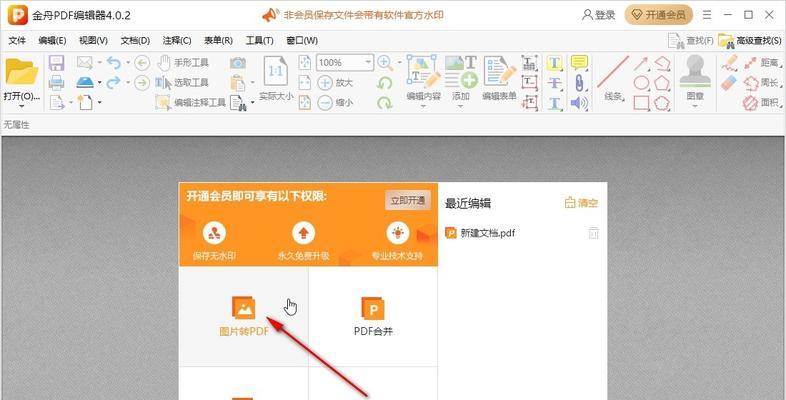The image size is (786, 400).
Task: Click the 立即开通 button
Action: 408,201
